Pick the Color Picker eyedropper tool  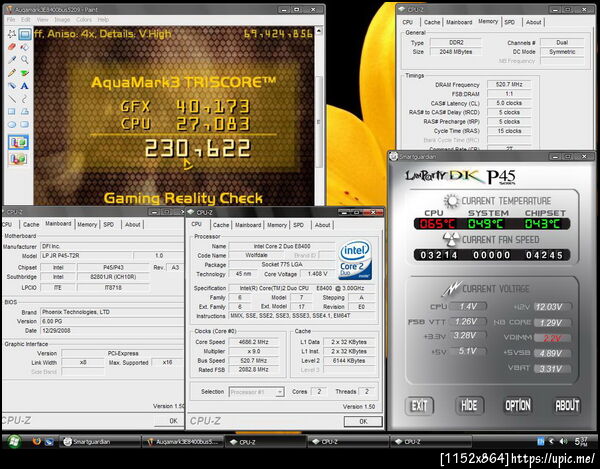(x=11, y=60)
